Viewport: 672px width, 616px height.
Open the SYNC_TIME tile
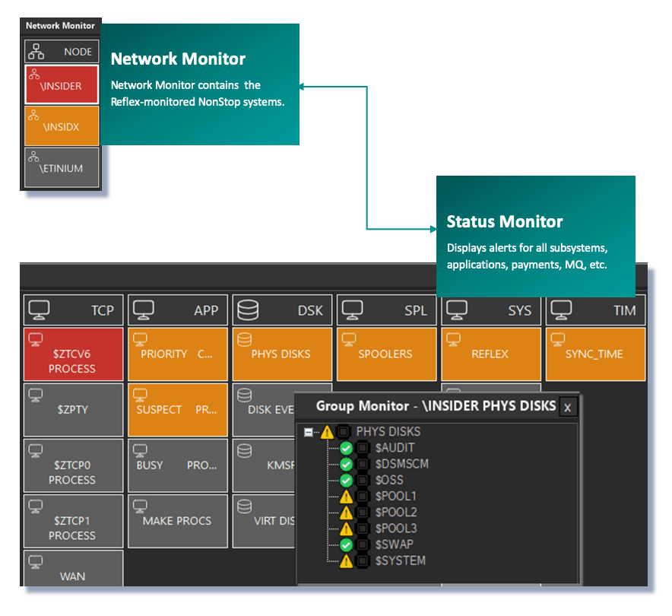click(596, 354)
